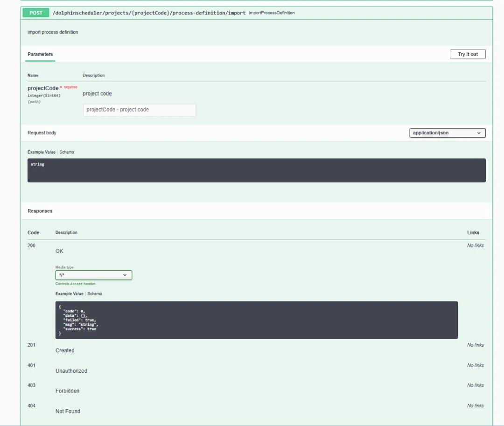Click the required marker next to projectCode
The width and height of the screenshot is (504, 426).
(x=70, y=87)
